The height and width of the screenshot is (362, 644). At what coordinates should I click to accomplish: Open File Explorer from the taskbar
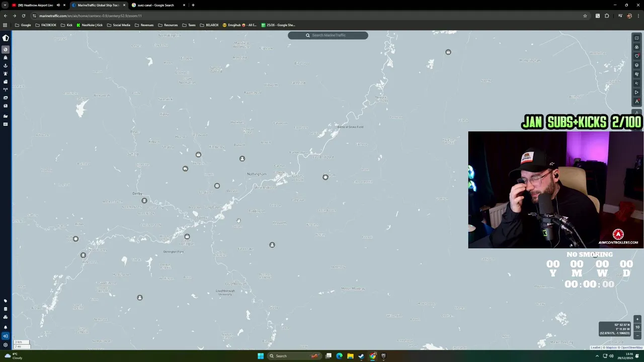point(350,356)
